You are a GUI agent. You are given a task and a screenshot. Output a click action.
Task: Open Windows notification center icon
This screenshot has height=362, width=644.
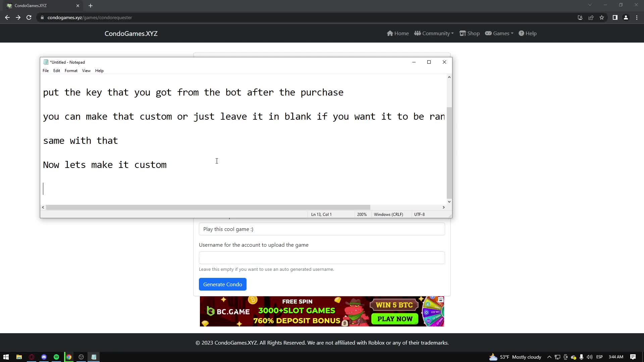coord(633,357)
